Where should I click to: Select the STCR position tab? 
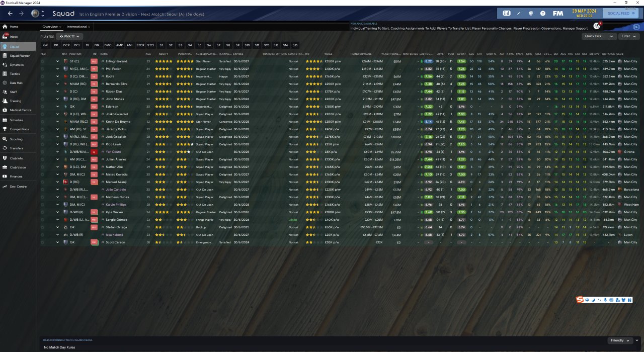point(140,45)
